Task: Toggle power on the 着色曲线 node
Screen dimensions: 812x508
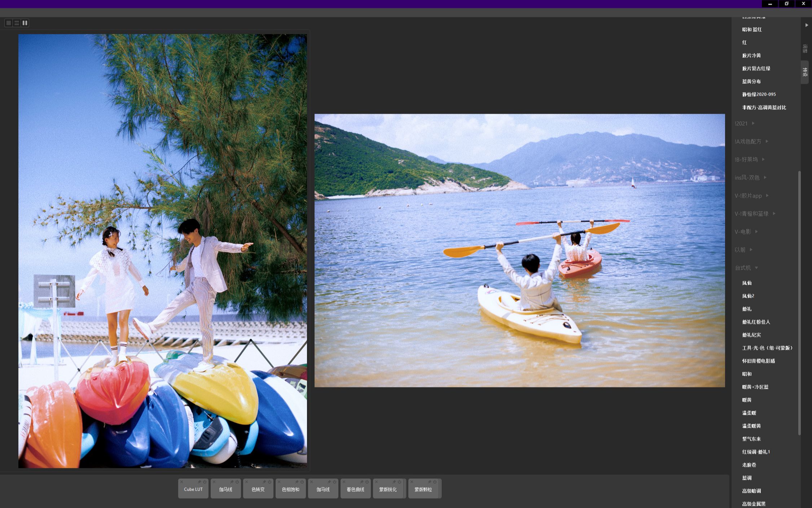Action: click(367, 482)
